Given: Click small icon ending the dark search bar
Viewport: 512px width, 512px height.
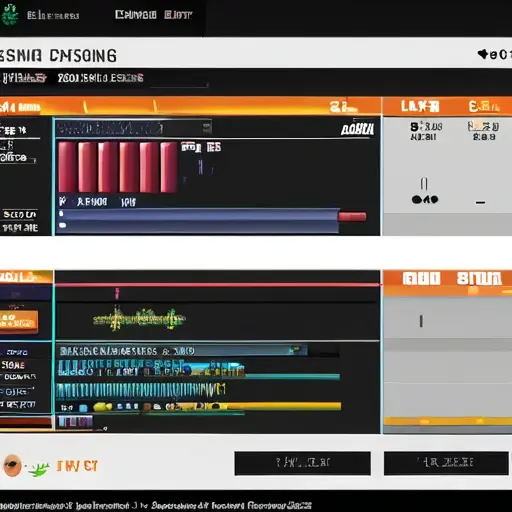Looking at the screenshot, I should click(207, 128).
